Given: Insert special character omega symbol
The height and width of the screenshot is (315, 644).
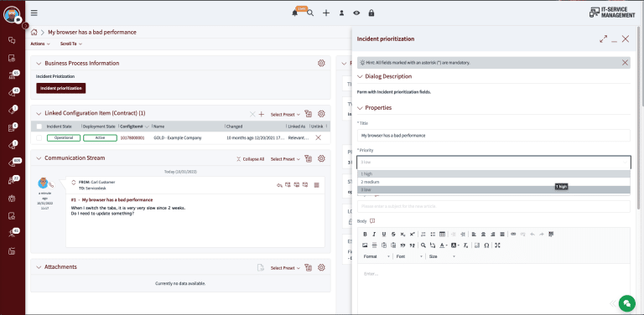Looking at the screenshot, I should (486, 245).
